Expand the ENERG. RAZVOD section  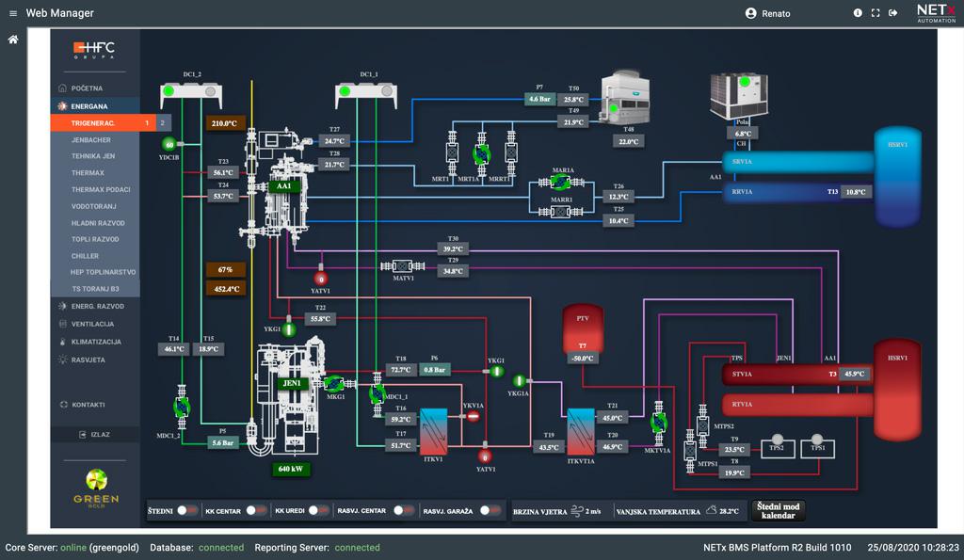(97, 306)
